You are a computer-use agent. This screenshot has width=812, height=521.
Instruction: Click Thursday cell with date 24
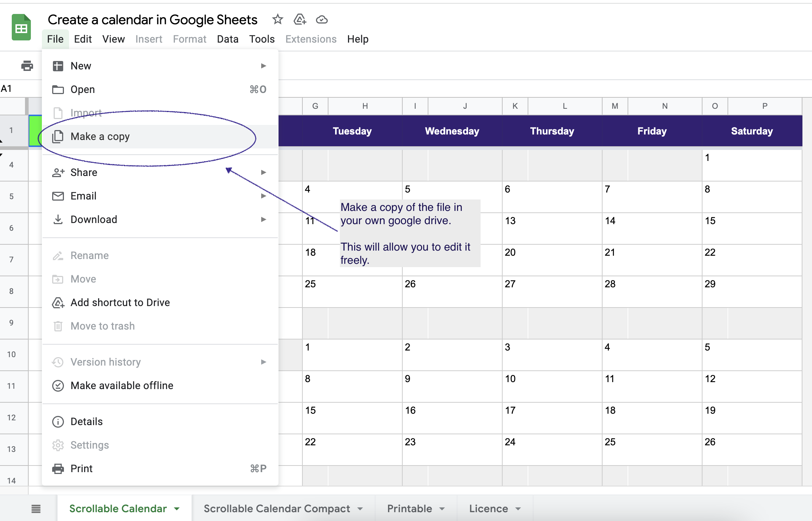point(552,450)
